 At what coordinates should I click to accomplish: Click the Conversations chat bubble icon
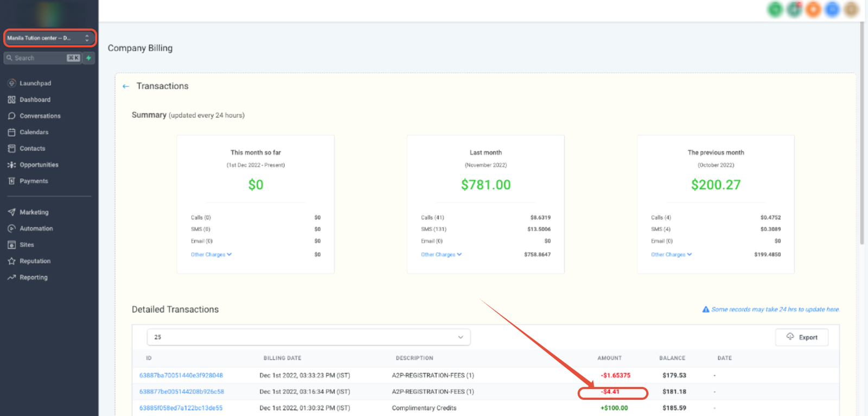click(11, 116)
